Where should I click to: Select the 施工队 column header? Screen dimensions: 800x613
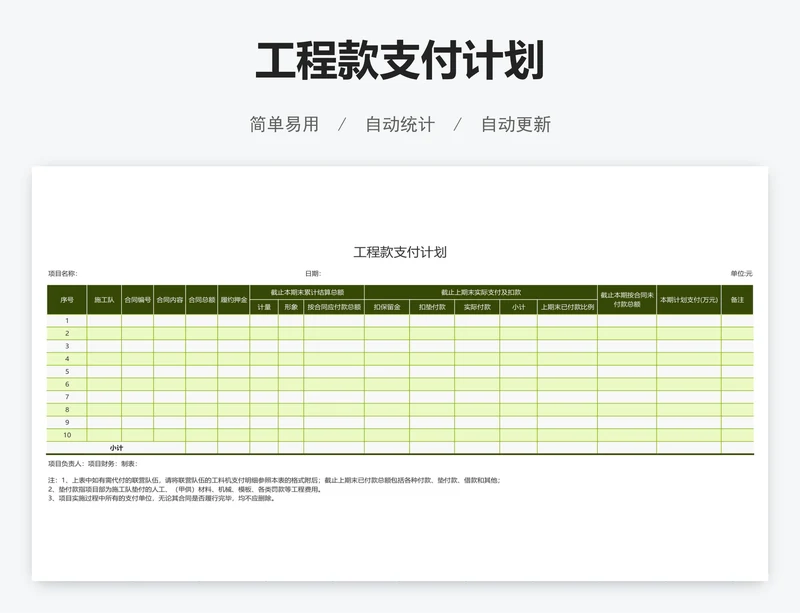104,300
